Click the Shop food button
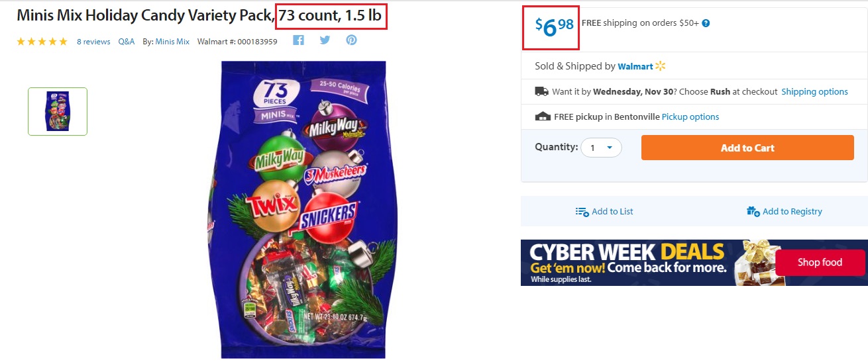 pos(820,263)
